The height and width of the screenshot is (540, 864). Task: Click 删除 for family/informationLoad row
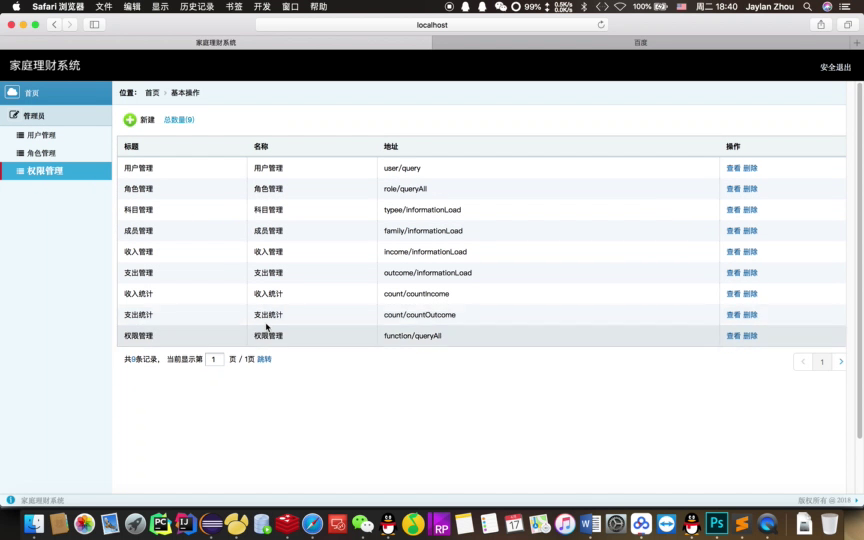pos(750,231)
